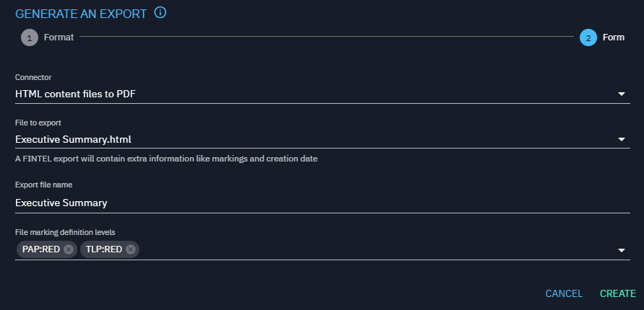
Task: Select the PAP:RED chip label
Action: click(41, 249)
